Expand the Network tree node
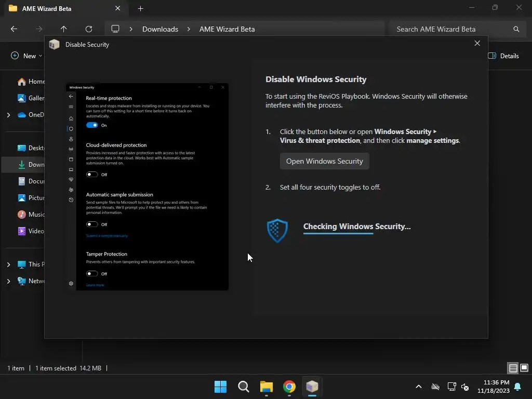 coord(8,281)
